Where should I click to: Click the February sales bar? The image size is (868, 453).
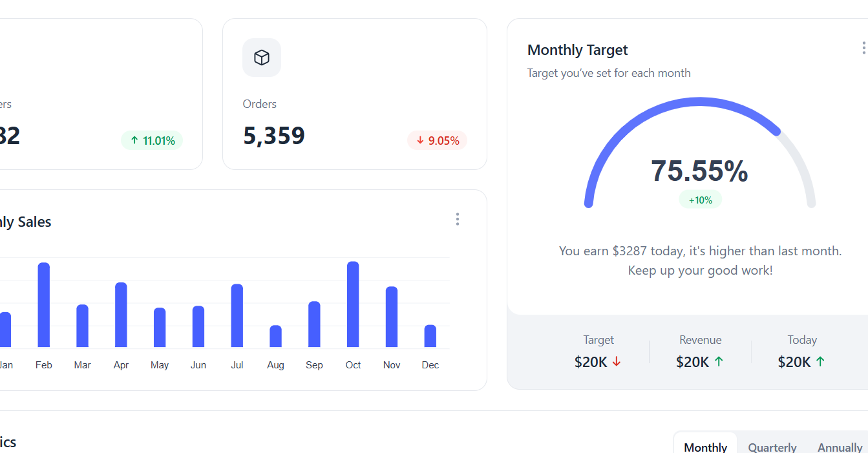tap(44, 305)
